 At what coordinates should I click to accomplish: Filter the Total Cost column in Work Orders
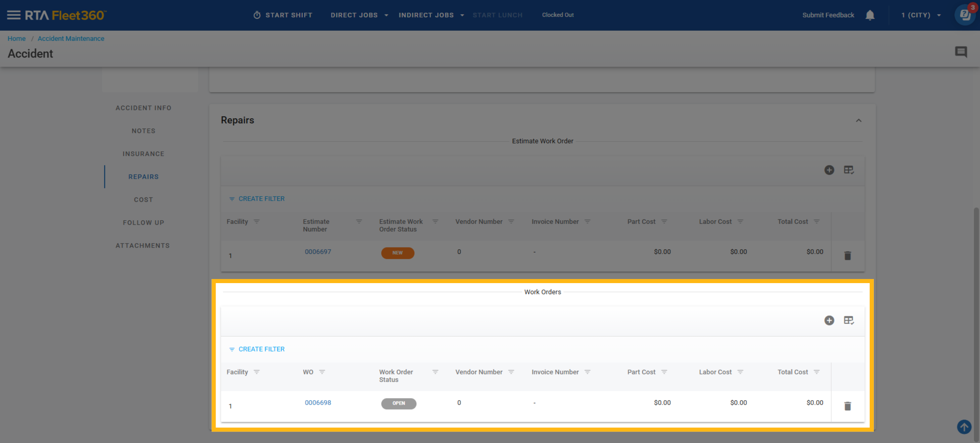[817, 372]
